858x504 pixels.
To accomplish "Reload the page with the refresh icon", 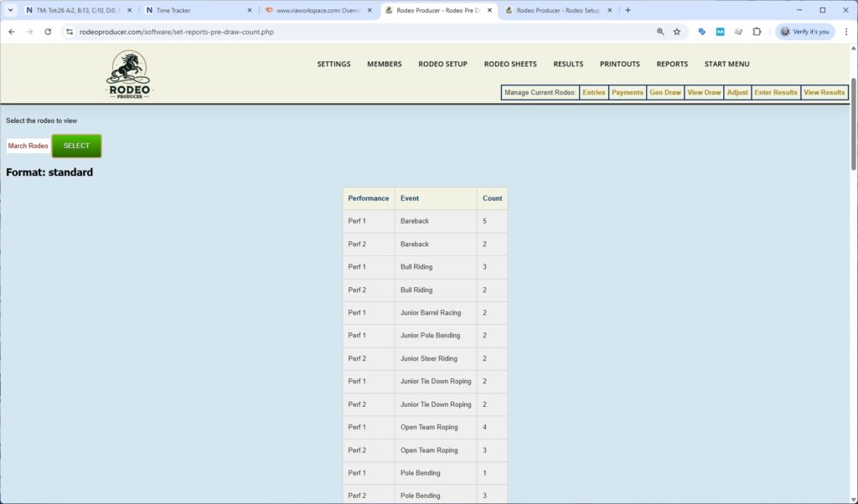I will tap(48, 32).
